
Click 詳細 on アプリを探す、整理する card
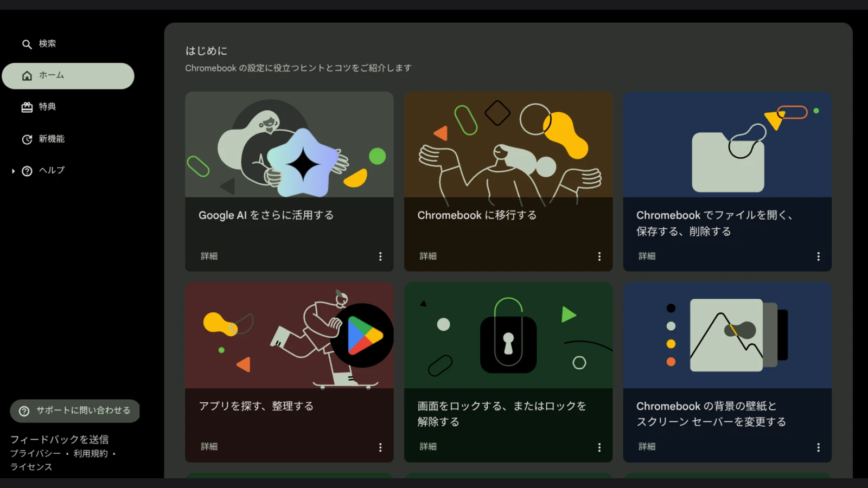209,446
